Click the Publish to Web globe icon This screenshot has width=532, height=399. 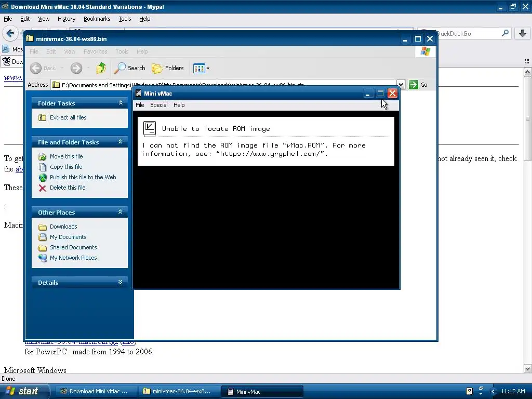click(43, 178)
